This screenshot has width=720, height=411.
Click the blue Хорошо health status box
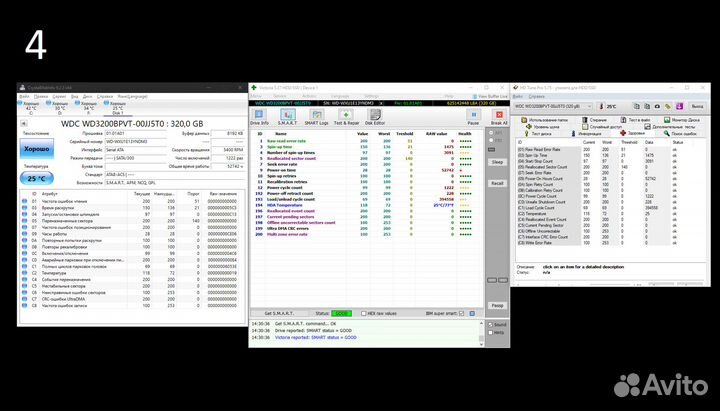click(36, 146)
